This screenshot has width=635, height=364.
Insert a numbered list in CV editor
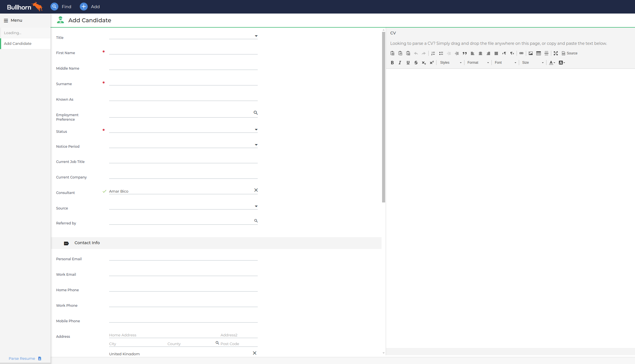tap(433, 53)
